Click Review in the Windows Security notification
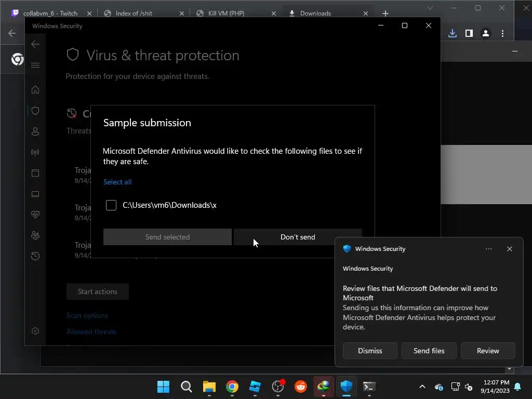Screen dimensions: 532x399 (488, 351)
